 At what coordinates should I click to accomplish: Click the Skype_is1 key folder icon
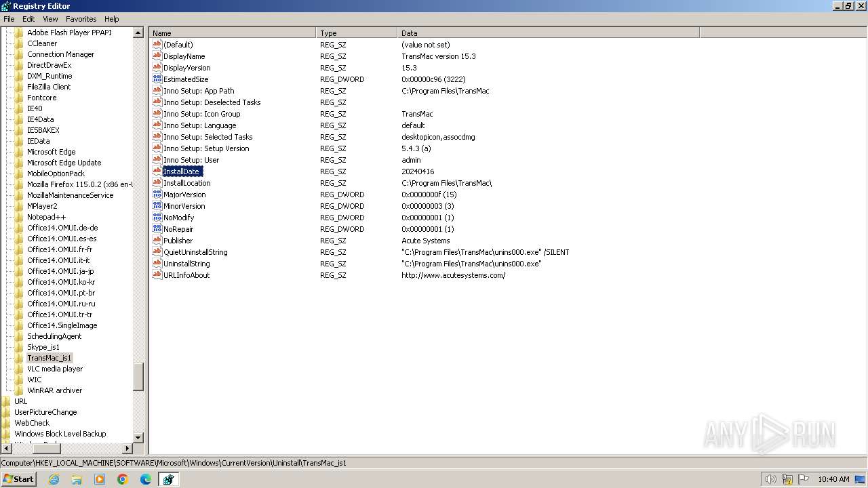tap(19, 347)
